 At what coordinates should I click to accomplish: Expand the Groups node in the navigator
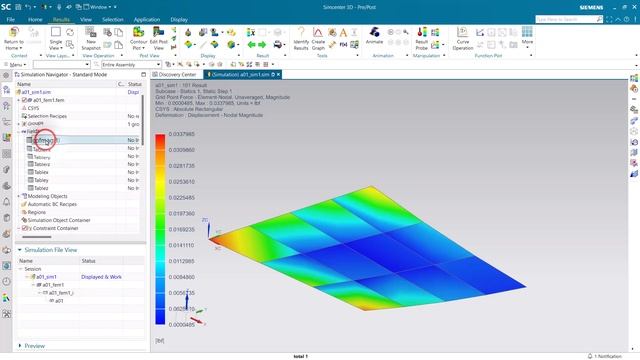click(18, 124)
